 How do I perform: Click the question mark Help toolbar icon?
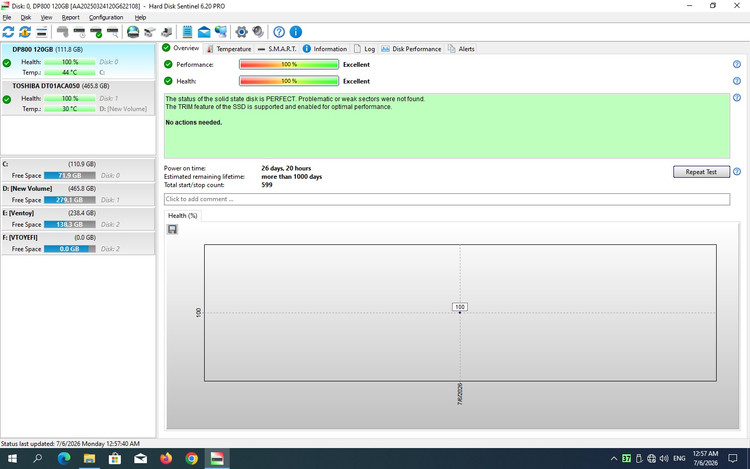click(279, 32)
